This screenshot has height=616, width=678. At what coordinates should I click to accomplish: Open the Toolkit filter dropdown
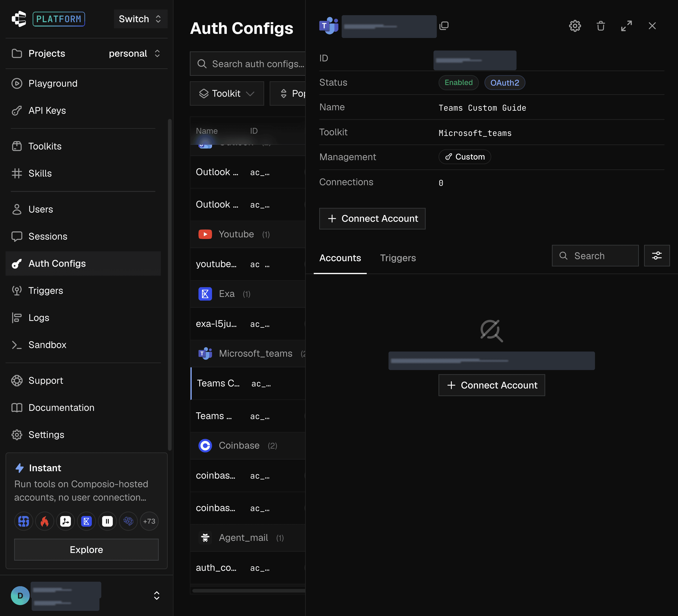coord(227,93)
